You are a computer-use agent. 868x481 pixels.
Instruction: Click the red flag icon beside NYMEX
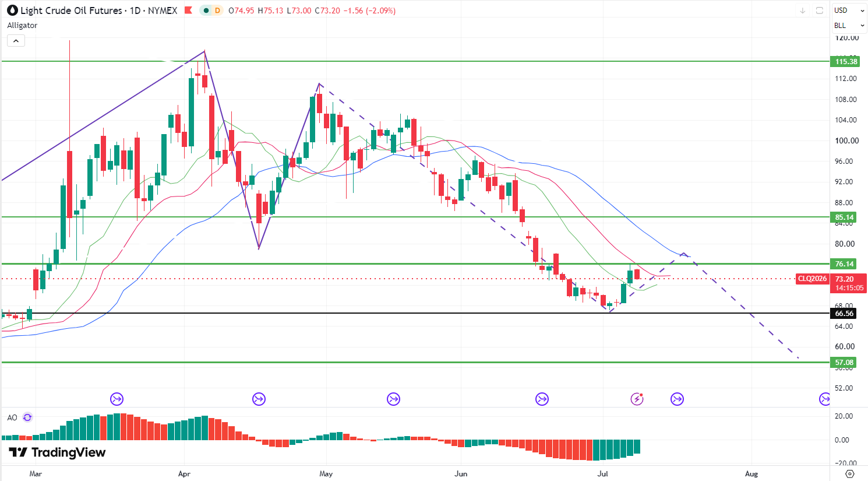coord(188,10)
